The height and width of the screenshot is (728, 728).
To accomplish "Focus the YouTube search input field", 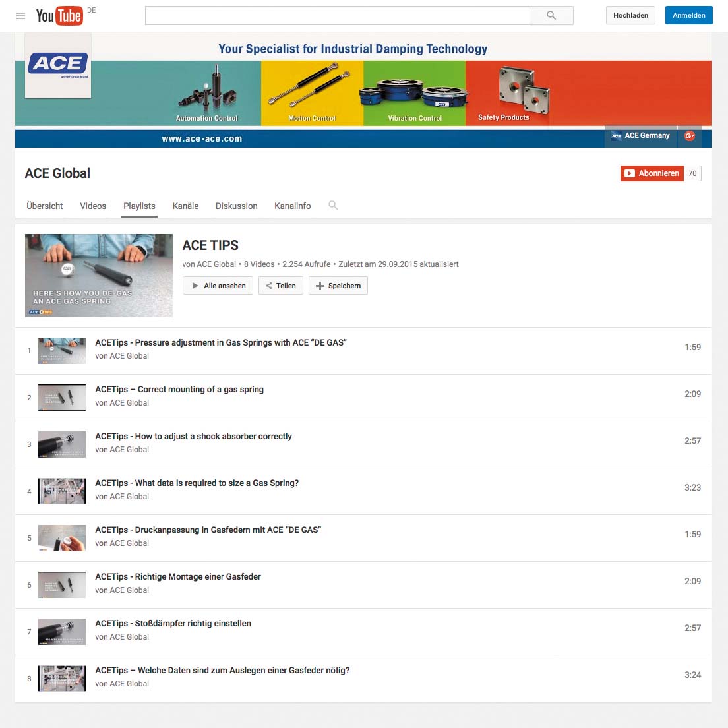I will tap(337, 15).
